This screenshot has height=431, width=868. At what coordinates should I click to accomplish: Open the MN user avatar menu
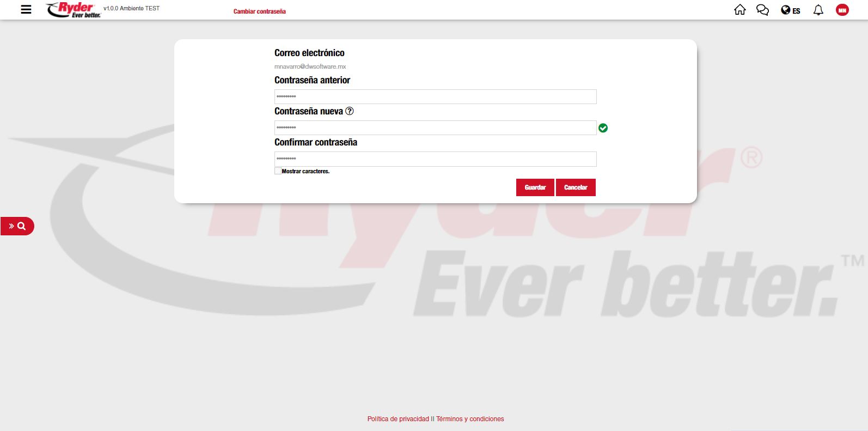(x=842, y=10)
